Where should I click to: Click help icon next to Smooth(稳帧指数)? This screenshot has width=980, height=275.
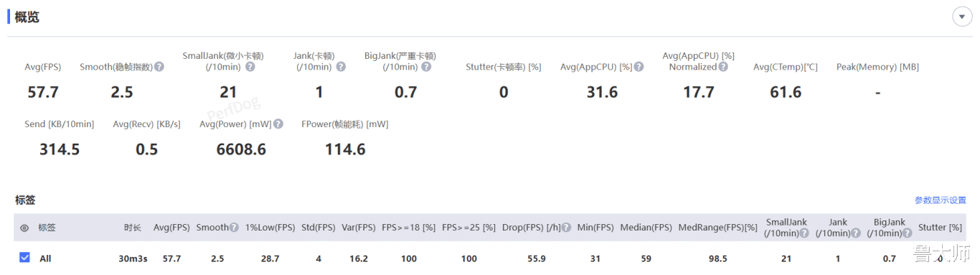pyautogui.click(x=159, y=67)
